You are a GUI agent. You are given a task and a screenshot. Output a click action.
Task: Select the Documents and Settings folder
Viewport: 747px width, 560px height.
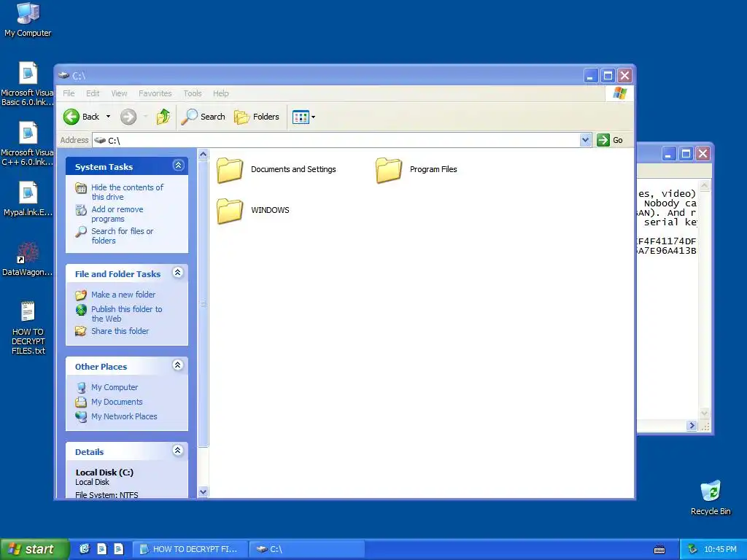[x=276, y=169]
